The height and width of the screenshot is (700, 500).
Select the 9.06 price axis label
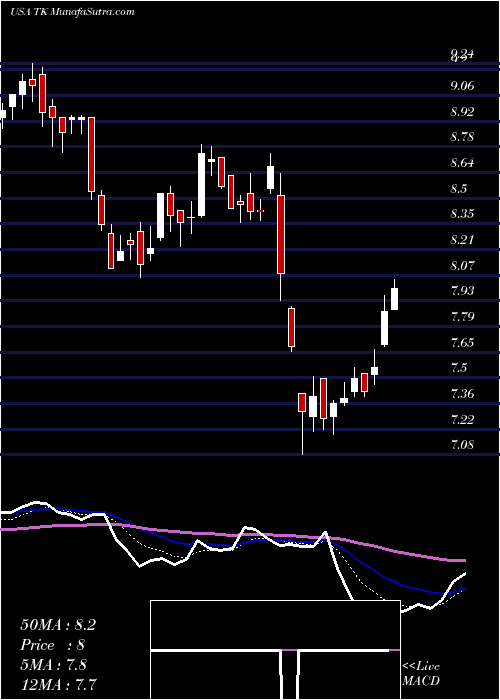click(462, 86)
